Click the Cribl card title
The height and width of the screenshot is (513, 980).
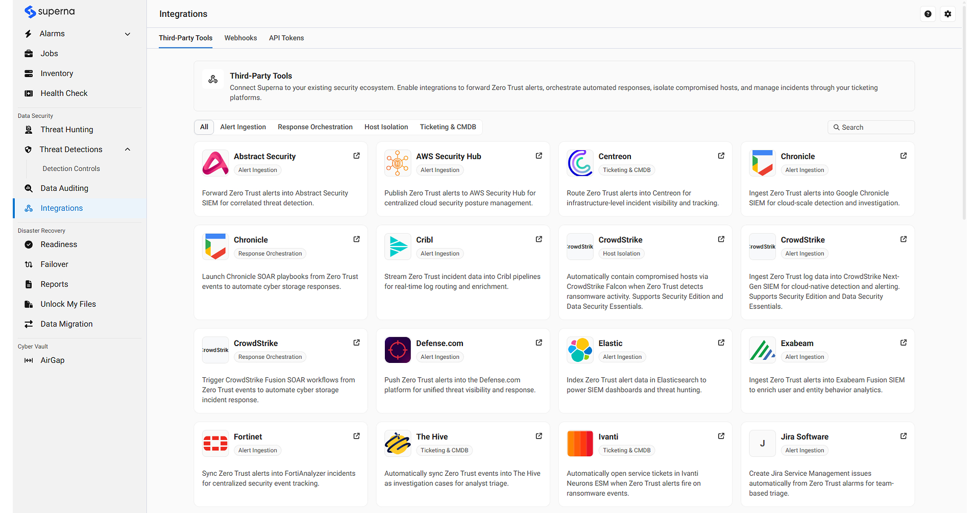(x=424, y=240)
